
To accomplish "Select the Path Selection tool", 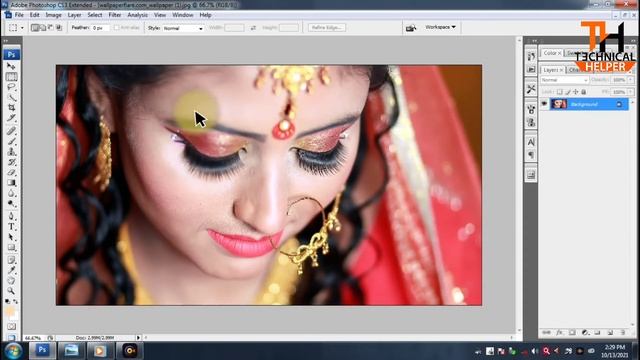I will click(11, 237).
